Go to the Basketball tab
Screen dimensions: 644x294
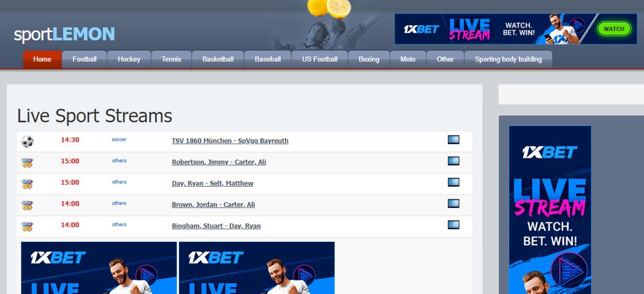coord(218,60)
